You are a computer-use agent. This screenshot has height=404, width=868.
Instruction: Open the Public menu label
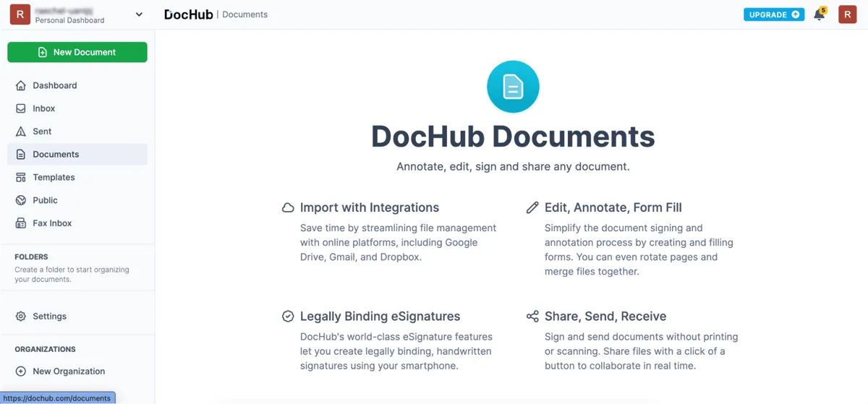[45, 200]
